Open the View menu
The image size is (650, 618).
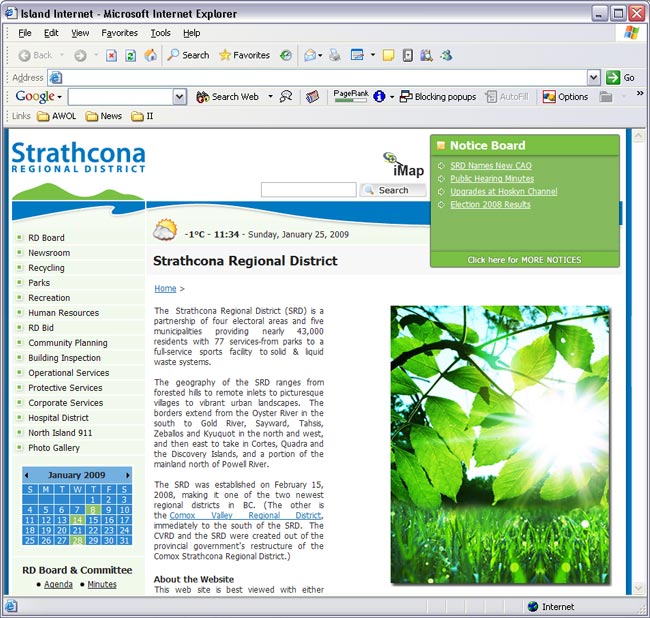pyautogui.click(x=80, y=33)
